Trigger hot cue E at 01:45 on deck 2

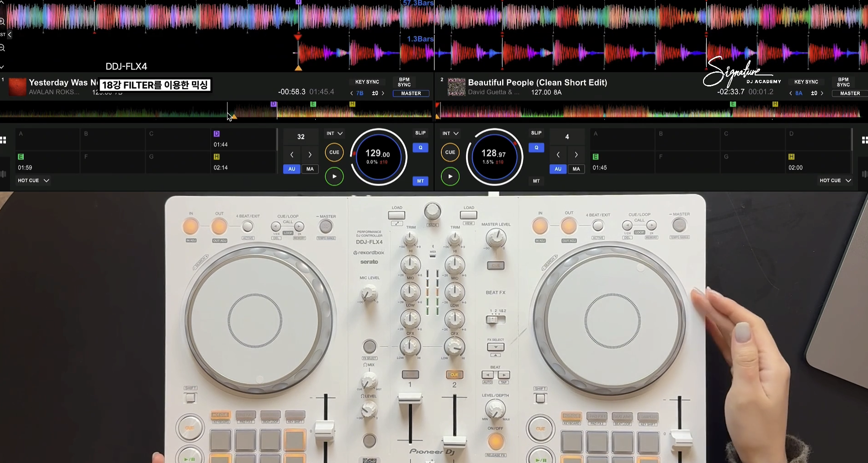(x=622, y=162)
